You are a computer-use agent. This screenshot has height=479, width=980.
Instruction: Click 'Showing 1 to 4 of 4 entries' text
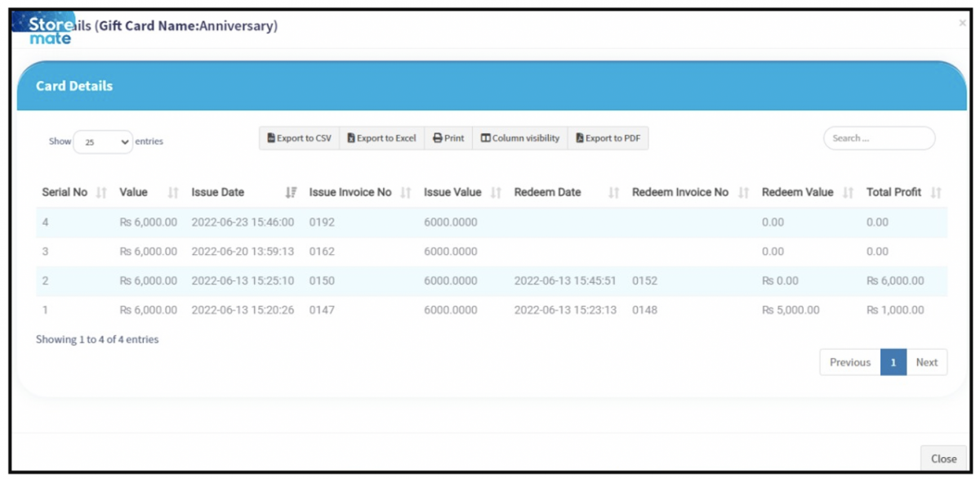(97, 339)
